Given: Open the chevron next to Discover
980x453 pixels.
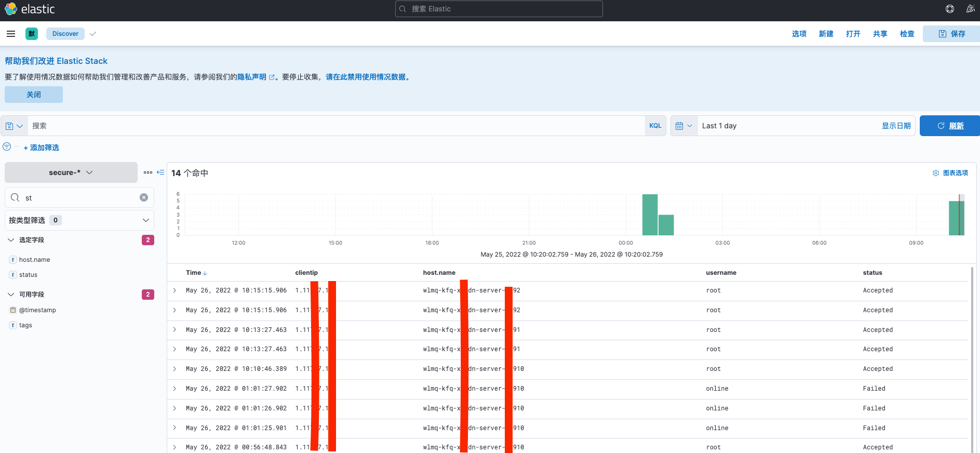Looking at the screenshot, I should tap(93, 34).
